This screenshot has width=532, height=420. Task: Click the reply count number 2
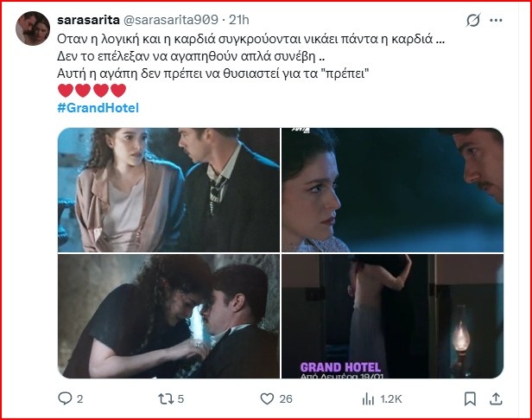[79, 398]
